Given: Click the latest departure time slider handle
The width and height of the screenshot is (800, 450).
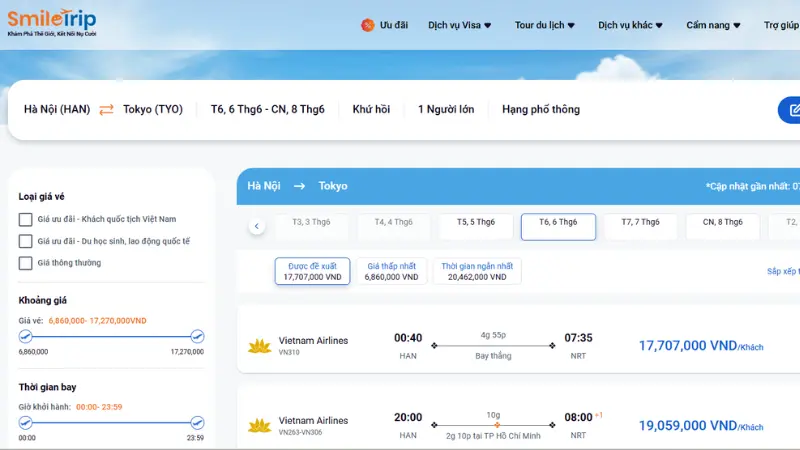Looking at the screenshot, I should (x=197, y=422).
